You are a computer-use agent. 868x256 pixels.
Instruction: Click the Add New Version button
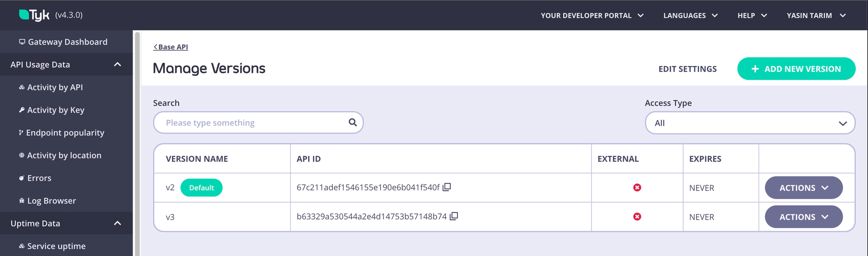(x=796, y=69)
